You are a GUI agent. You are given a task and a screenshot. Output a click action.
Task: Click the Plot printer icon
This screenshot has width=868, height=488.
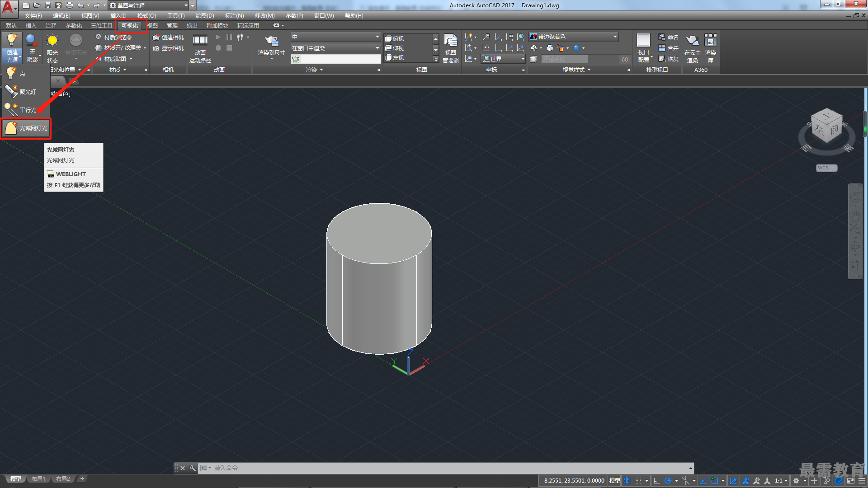coord(70,5)
